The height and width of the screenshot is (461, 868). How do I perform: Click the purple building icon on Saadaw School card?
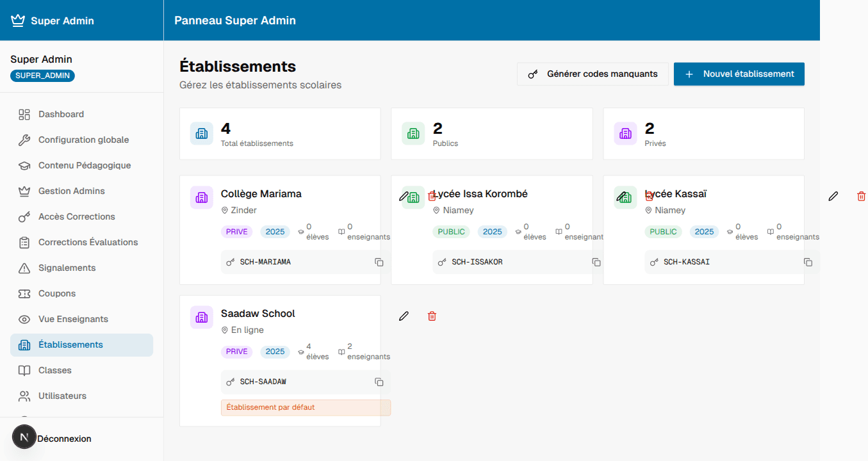[202, 317]
